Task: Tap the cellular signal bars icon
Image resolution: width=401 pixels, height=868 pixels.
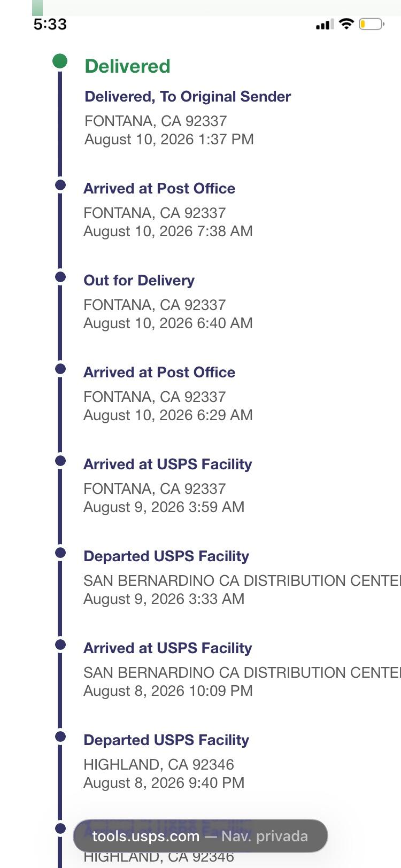Action: [x=325, y=24]
